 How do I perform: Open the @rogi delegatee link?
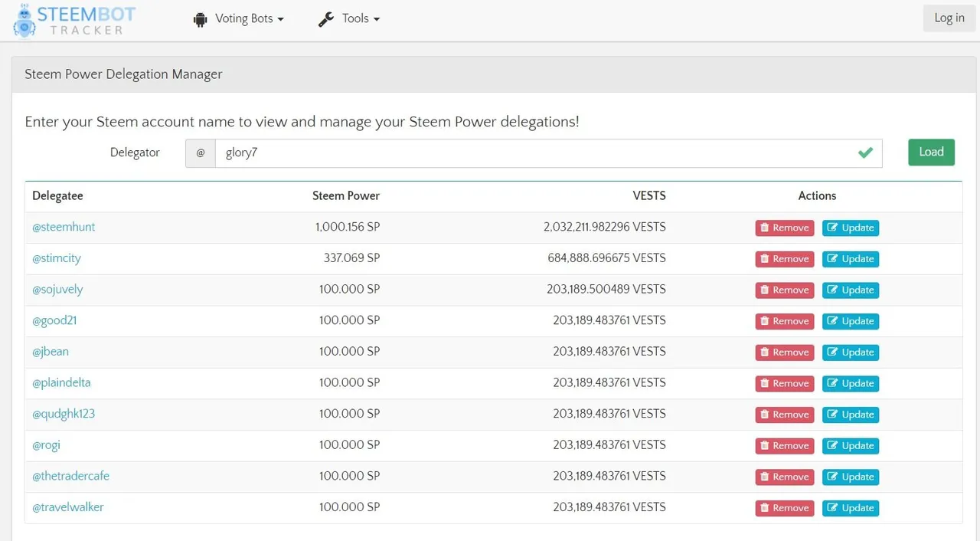pyautogui.click(x=46, y=444)
